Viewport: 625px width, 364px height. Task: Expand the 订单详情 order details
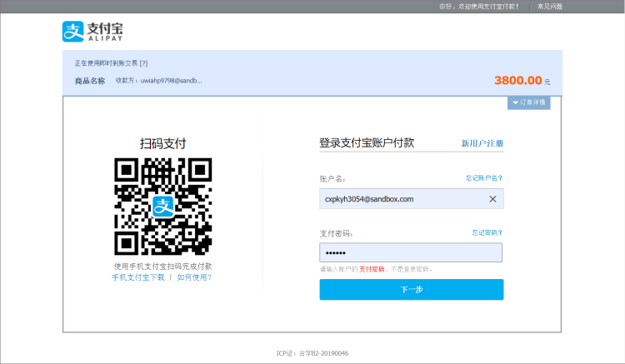[x=529, y=102]
